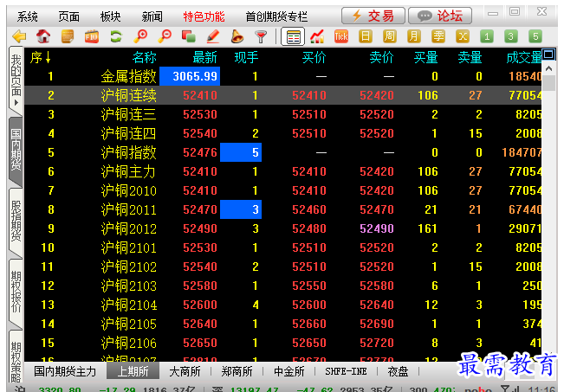This screenshot has width=564, height=392.
Task: Open the funnel filter icon
Action: pos(261,36)
